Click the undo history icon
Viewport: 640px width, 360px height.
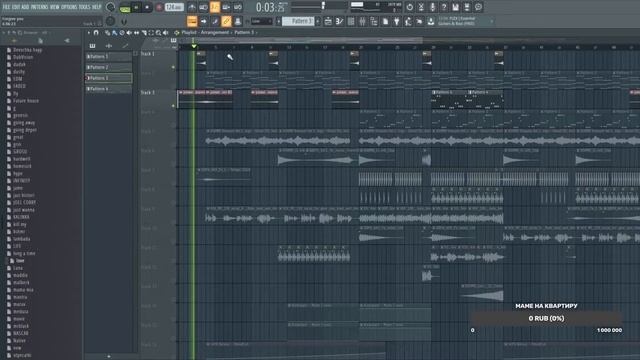[410, 7]
